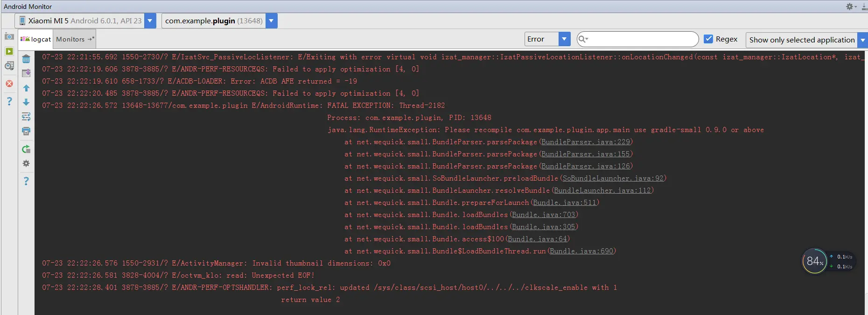Image resolution: width=868 pixels, height=315 pixels.
Task: Click the search magnifier icon in filter box
Action: tap(583, 39)
